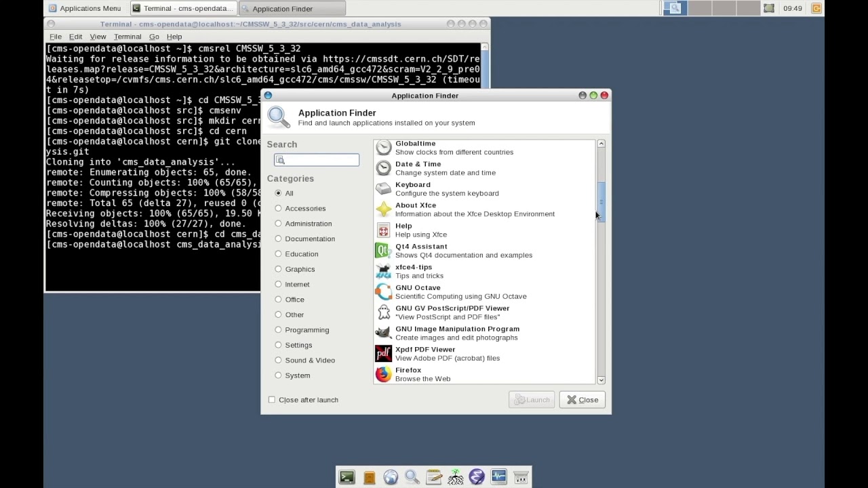Open file manager cabinet icon in dock

coord(369,477)
